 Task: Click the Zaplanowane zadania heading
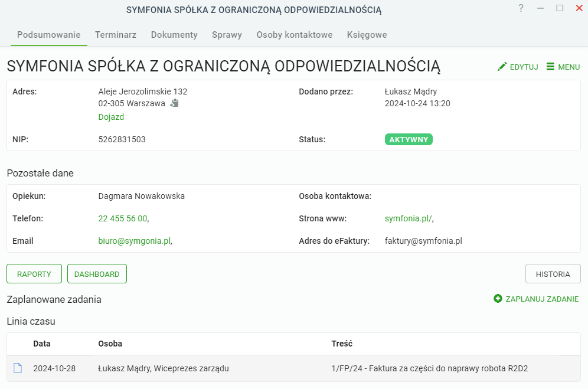54,299
